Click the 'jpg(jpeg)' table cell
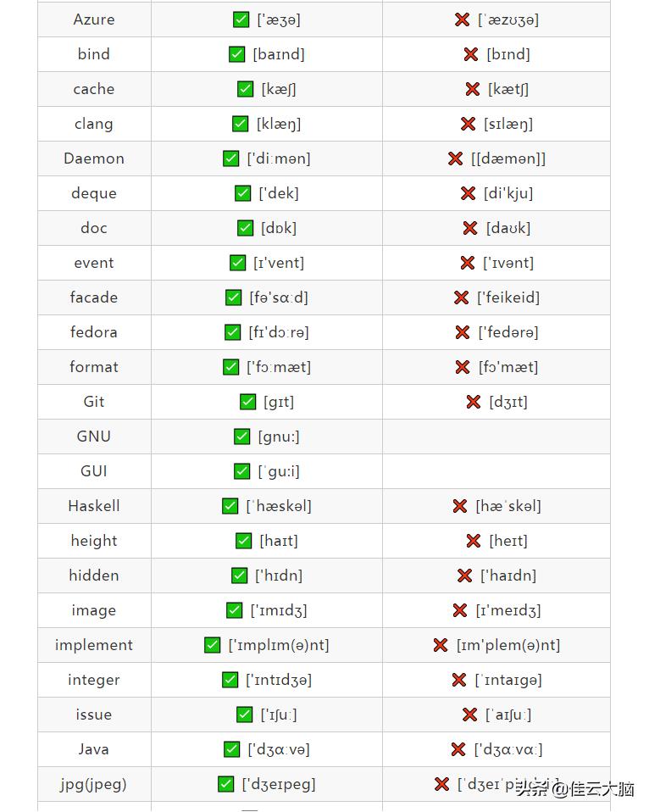Image resolution: width=649 pixels, height=812 pixels. pyautogui.click(x=94, y=784)
